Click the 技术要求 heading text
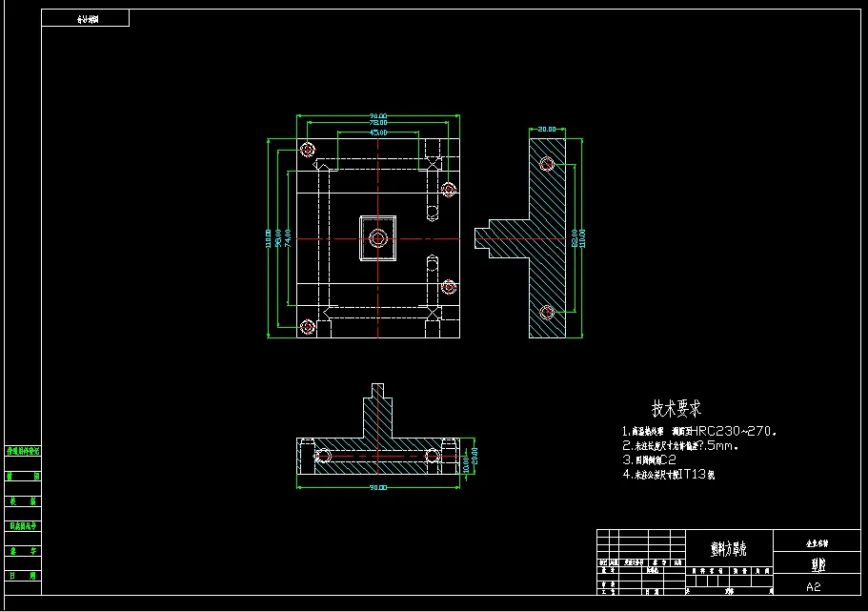This screenshot has width=868, height=612. [676, 409]
